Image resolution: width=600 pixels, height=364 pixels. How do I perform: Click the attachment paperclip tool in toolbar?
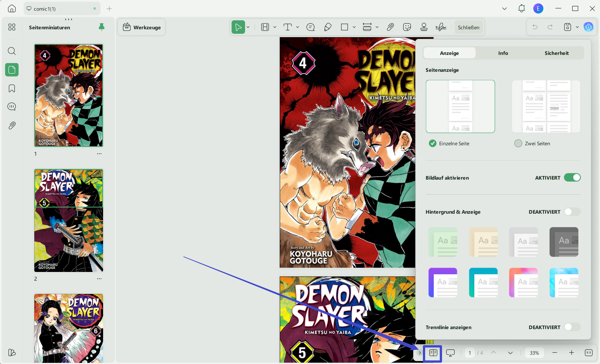[390, 27]
